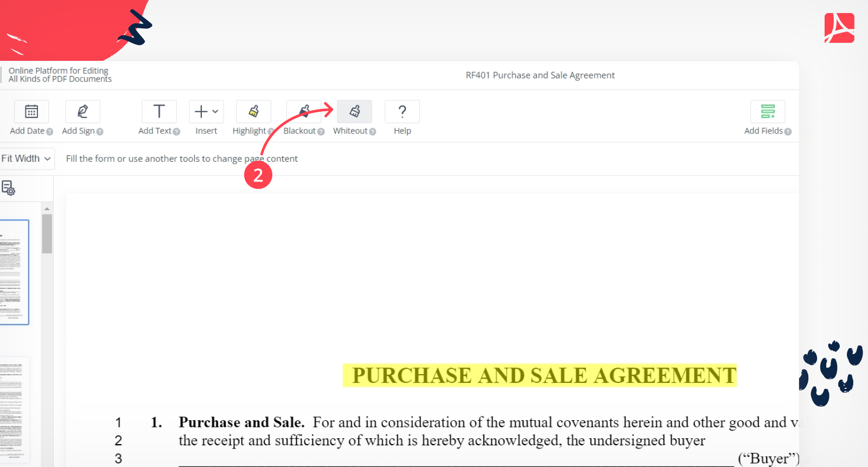Activate the Highlight marker tool

click(x=253, y=111)
